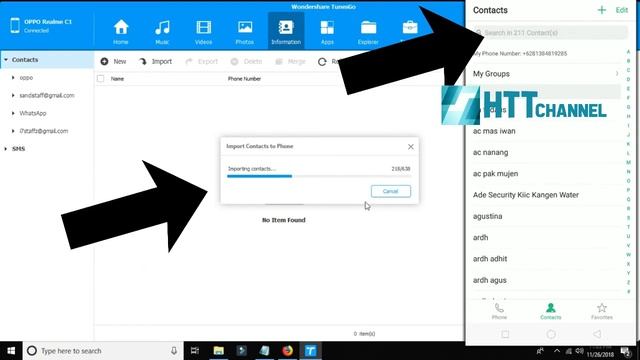This screenshot has height=360, width=640.
Task: Select SMS in the sidebar
Action: [18, 149]
